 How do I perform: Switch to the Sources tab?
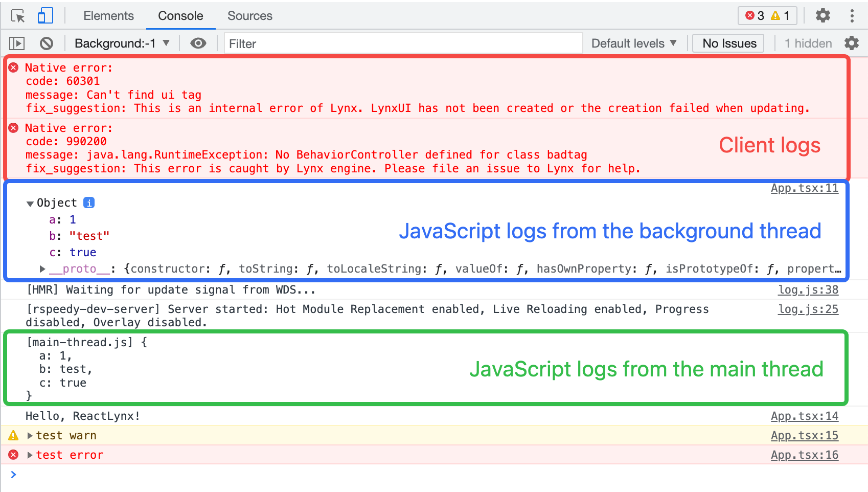coord(250,16)
